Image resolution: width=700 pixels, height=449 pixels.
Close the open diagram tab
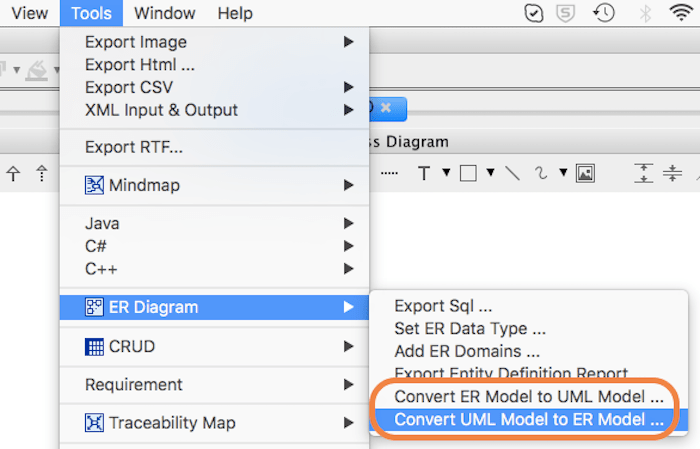pos(385,106)
